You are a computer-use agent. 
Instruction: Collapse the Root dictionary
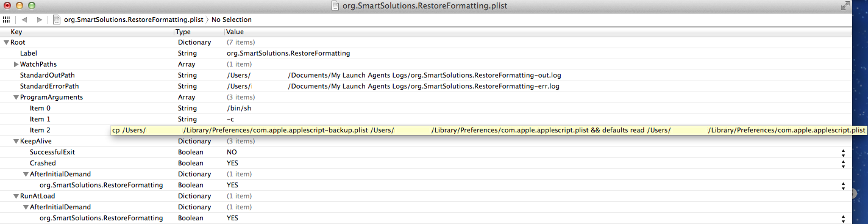(6, 42)
